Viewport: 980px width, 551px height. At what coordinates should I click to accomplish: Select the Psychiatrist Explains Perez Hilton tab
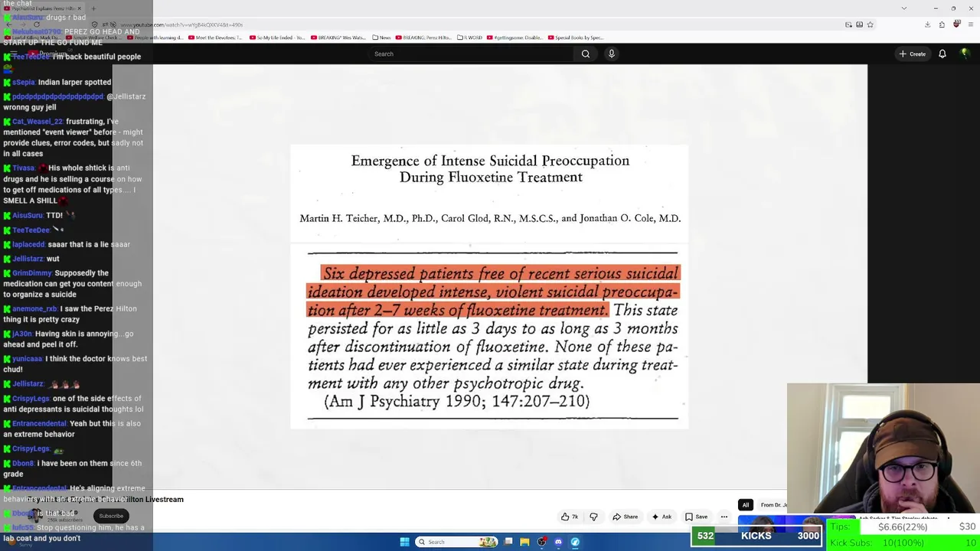coord(41,8)
